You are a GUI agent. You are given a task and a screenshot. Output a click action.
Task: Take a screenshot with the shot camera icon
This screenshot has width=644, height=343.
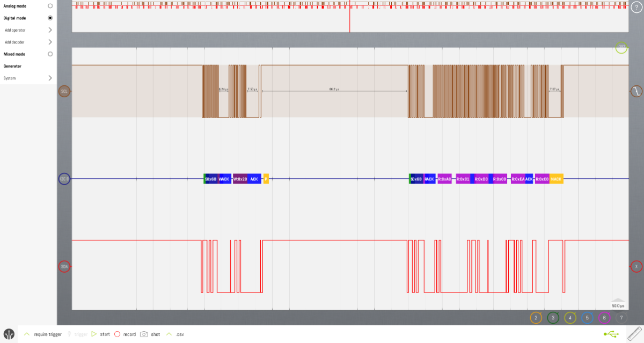point(144,334)
